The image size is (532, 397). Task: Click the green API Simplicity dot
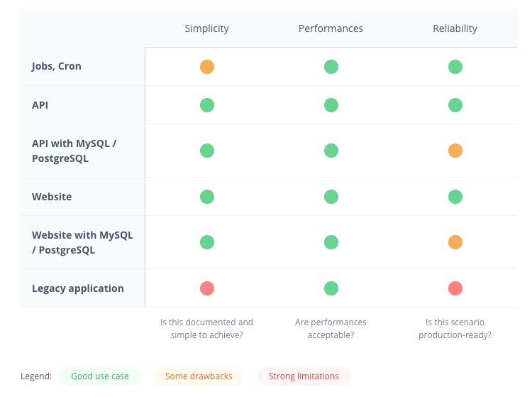coord(207,105)
